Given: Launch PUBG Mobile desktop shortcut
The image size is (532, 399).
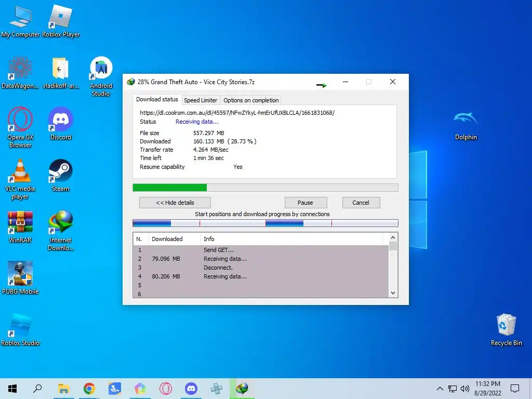Looking at the screenshot, I should click(x=20, y=277).
